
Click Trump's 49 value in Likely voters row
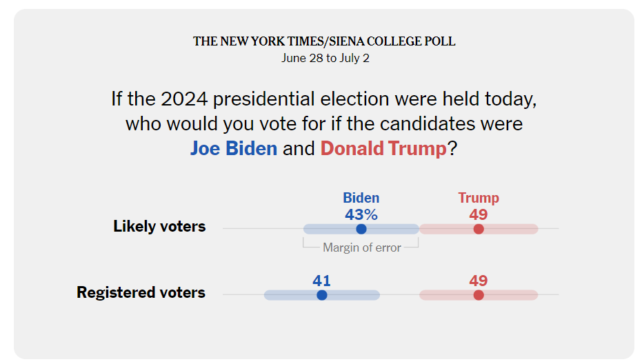pos(479,214)
